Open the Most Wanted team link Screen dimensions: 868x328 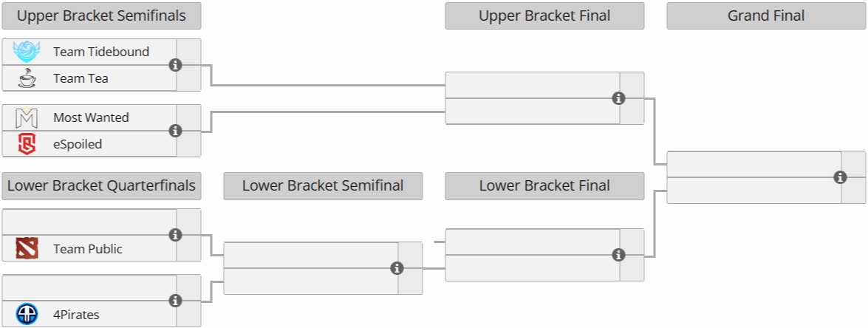91,117
